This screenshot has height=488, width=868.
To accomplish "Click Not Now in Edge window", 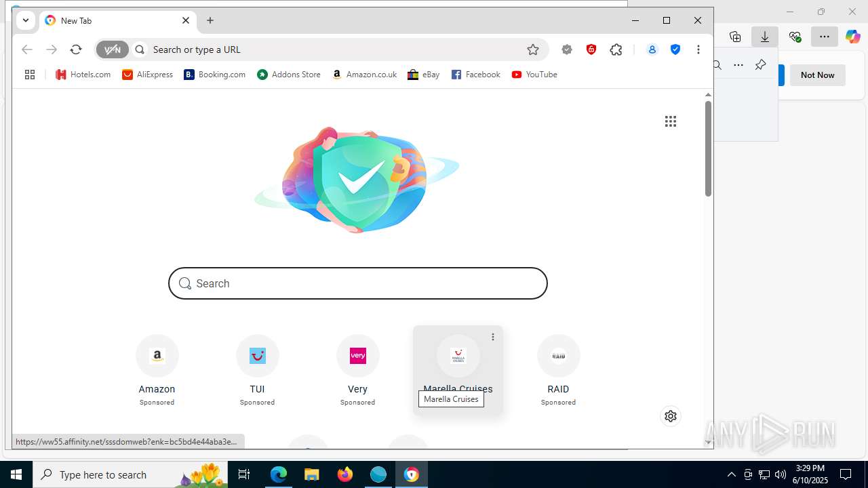I will click(817, 75).
